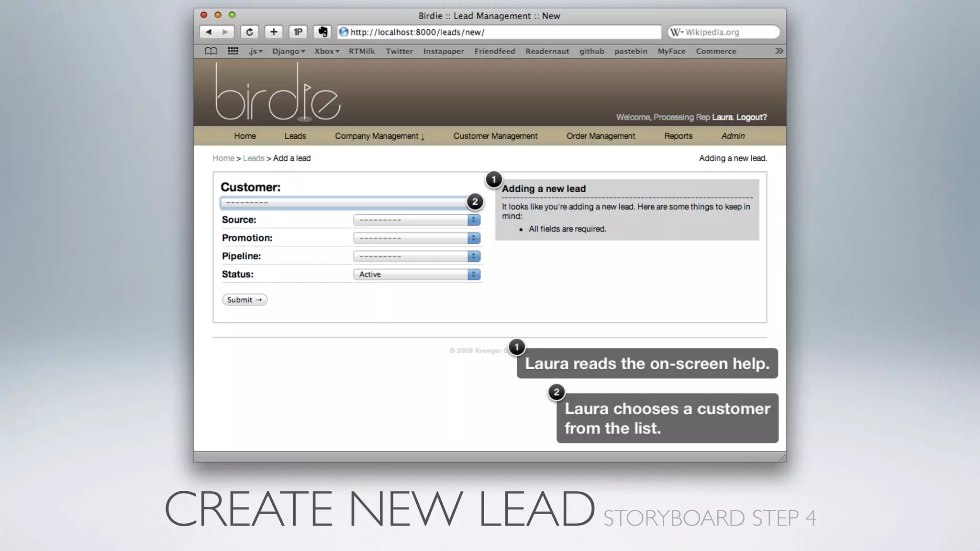The image size is (980, 551).
Task: Open the Evernote elephant toolbar button
Action: pyautogui.click(x=323, y=32)
